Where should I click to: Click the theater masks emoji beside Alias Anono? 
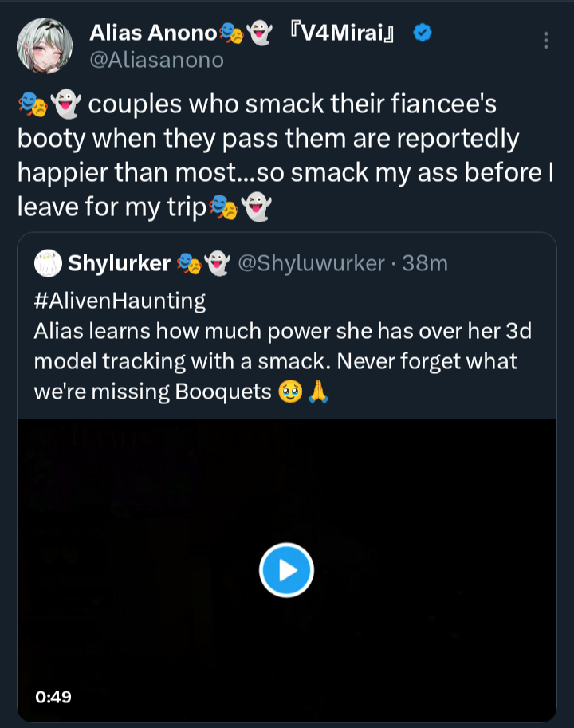[x=231, y=33]
